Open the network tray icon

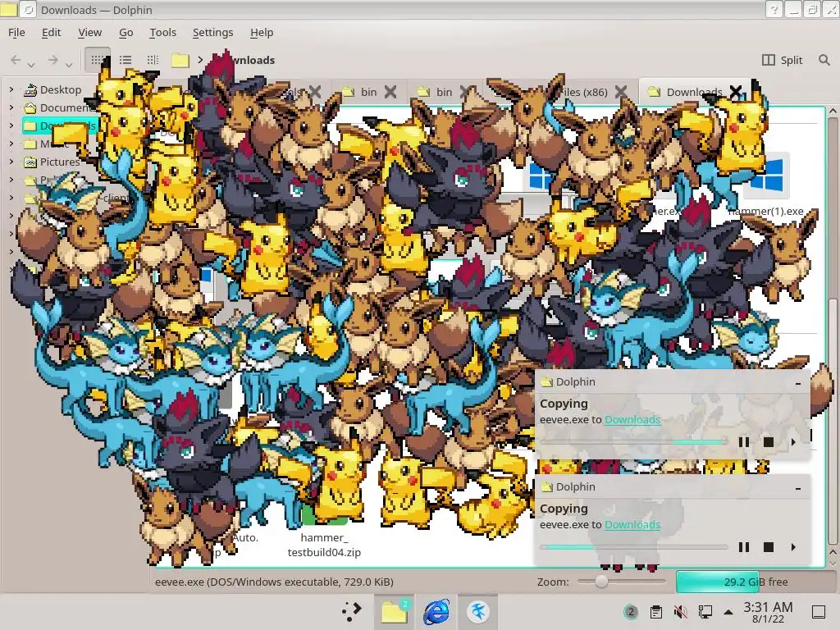point(705,612)
